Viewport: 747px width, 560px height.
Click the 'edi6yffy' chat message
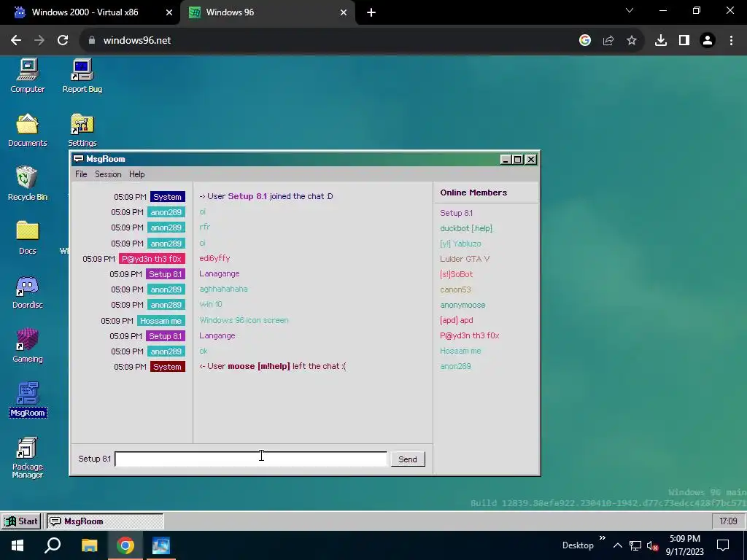(x=214, y=258)
